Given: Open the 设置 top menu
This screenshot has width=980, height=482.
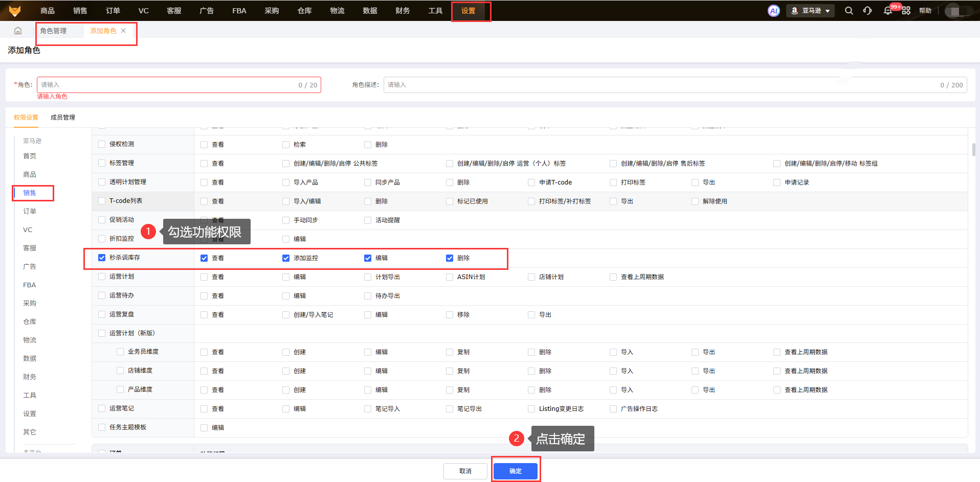Looking at the screenshot, I should coord(468,11).
